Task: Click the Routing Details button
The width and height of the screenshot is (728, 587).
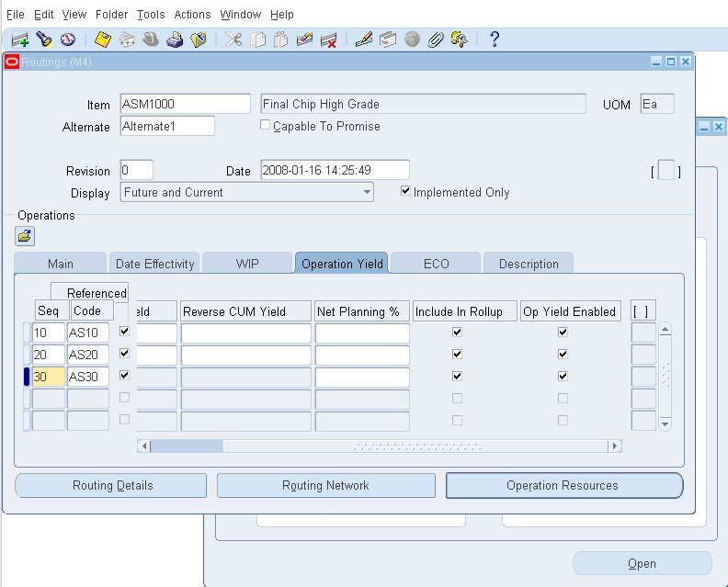Action: 111,485
